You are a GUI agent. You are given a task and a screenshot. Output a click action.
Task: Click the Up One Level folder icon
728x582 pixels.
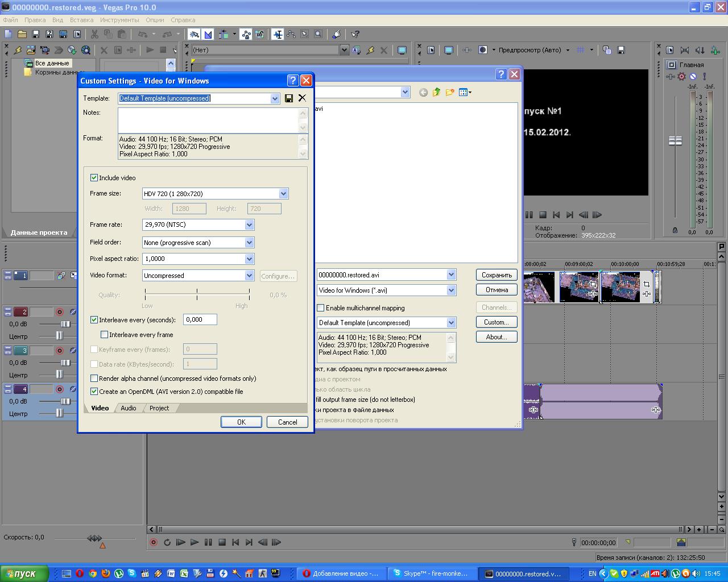coord(436,92)
